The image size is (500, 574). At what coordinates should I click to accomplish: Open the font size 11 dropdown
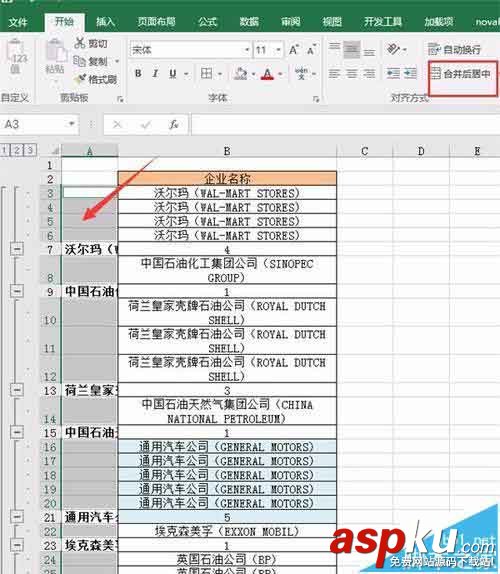coord(279,50)
